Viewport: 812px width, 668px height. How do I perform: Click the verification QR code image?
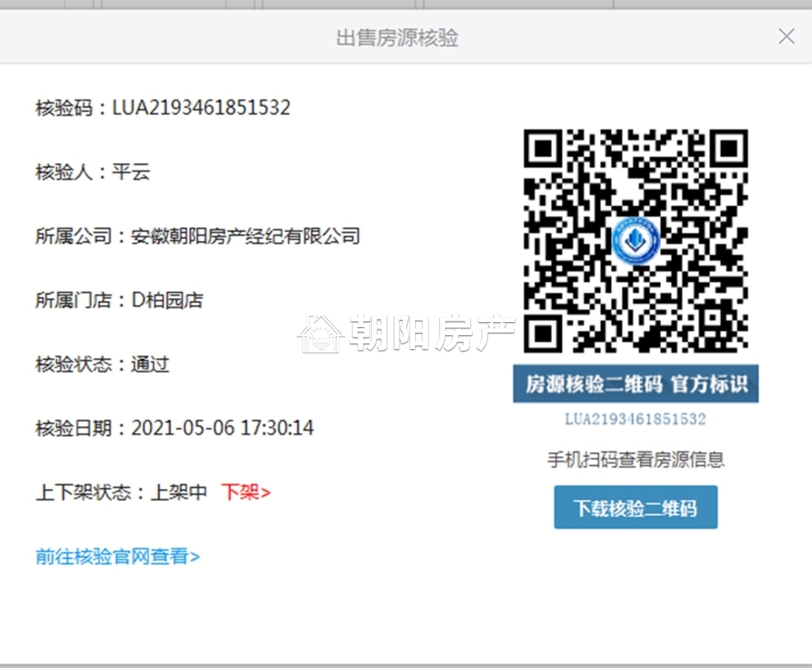636,241
